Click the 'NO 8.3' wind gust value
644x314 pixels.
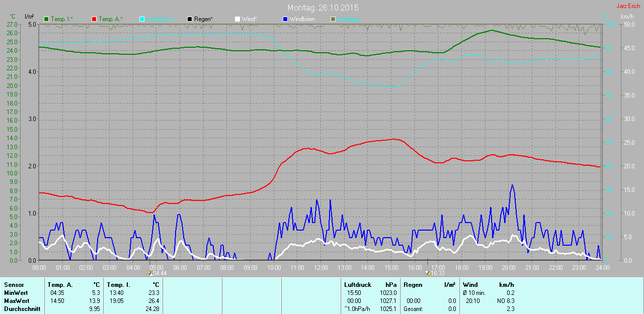pos(506,300)
